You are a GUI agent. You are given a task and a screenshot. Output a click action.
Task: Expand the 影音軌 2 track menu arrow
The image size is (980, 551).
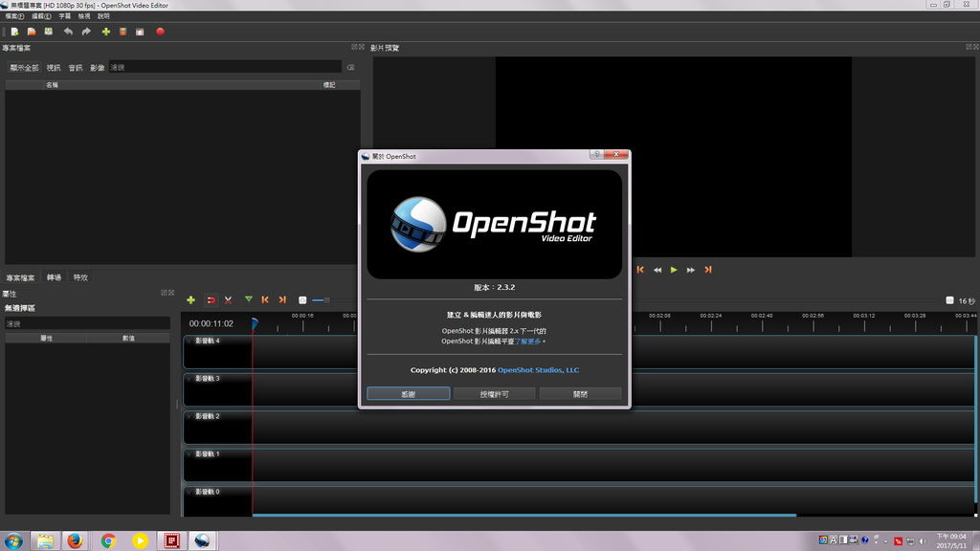189,416
